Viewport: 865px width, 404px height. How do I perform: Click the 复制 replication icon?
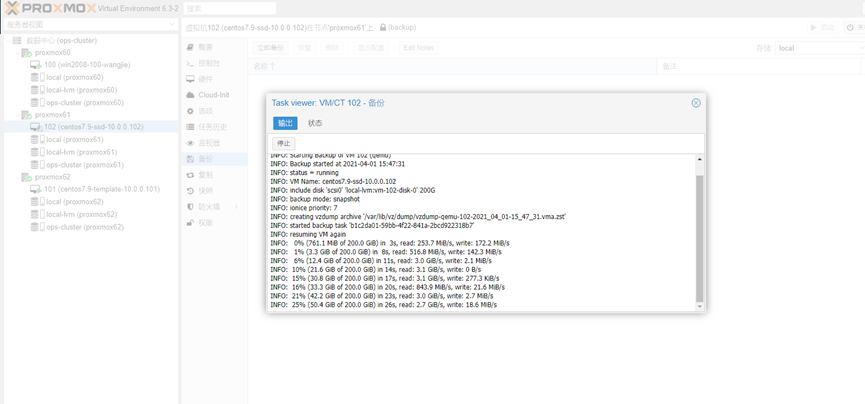click(x=190, y=175)
